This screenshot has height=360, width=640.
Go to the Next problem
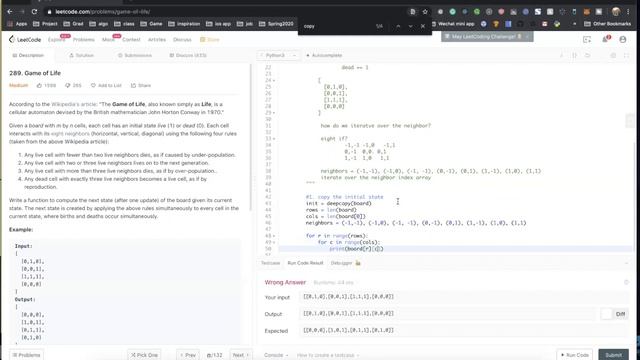click(240, 355)
